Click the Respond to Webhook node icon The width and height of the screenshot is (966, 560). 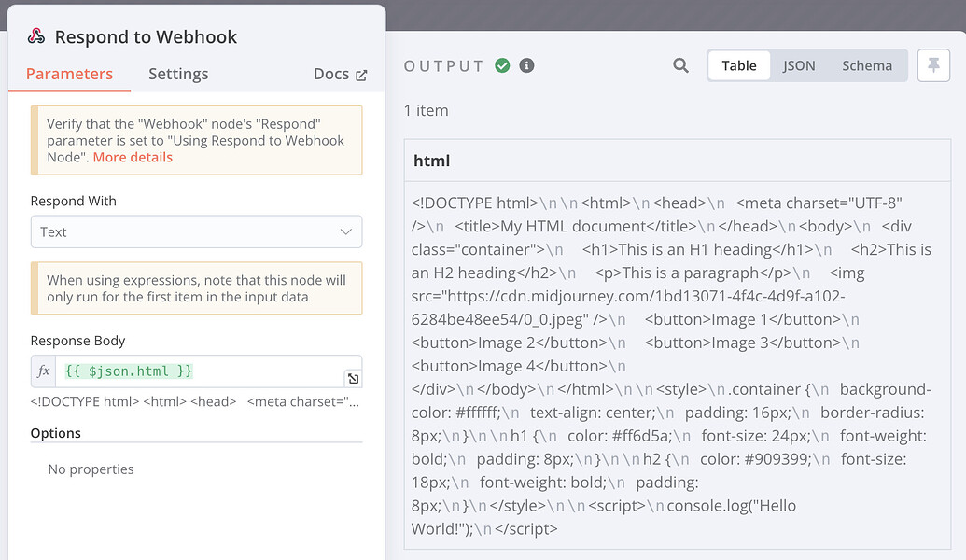pos(35,36)
